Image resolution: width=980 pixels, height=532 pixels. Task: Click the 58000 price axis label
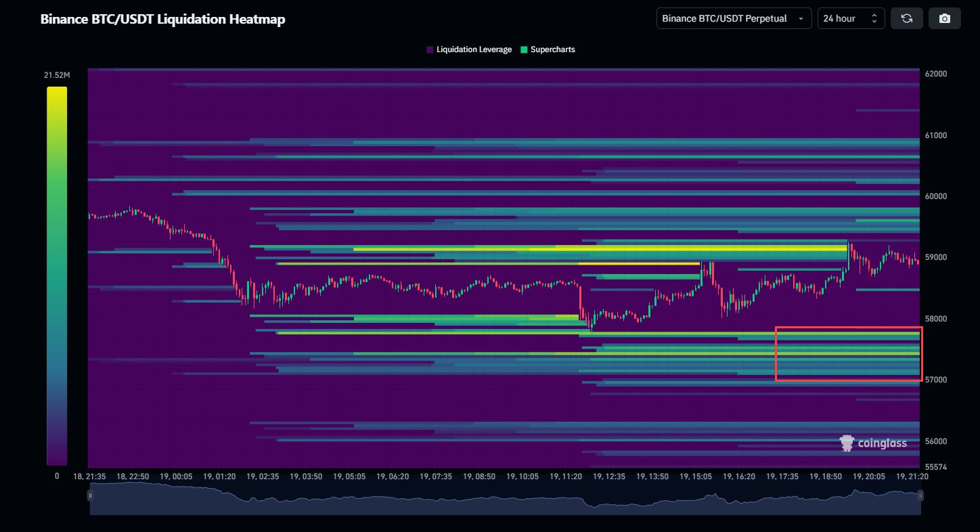tap(937, 319)
